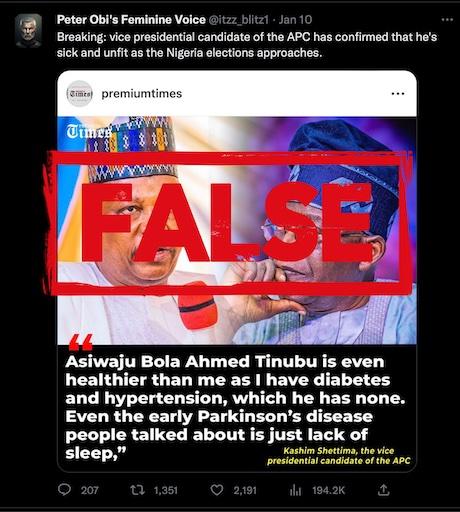The height and width of the screenshot is (512, 460).
Task: Open the tweet's three-dot more menu
Action: (x=447, y=20)
